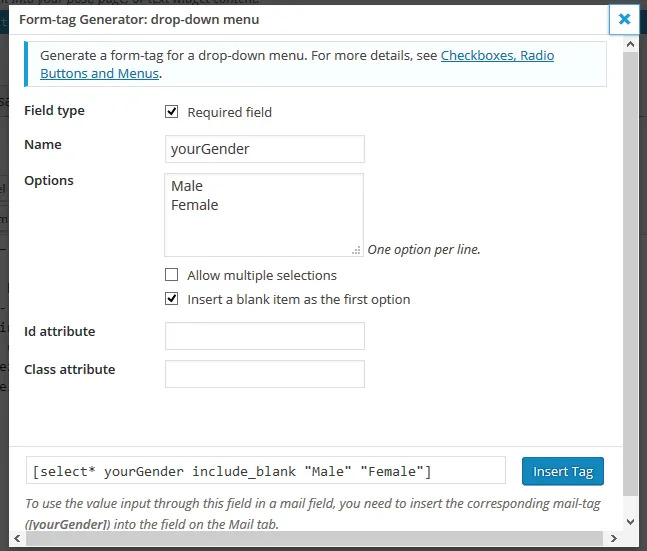Image resolution: width=647 pixels, height=551 pixels.
Task: Click the bold Name label
Action: (x=43, y=145)
